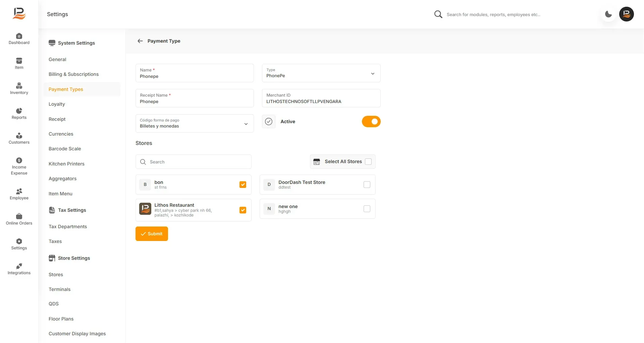Turn off the Active toggle switch
This screenshot has width=644, height=343.
pos(371,121)
